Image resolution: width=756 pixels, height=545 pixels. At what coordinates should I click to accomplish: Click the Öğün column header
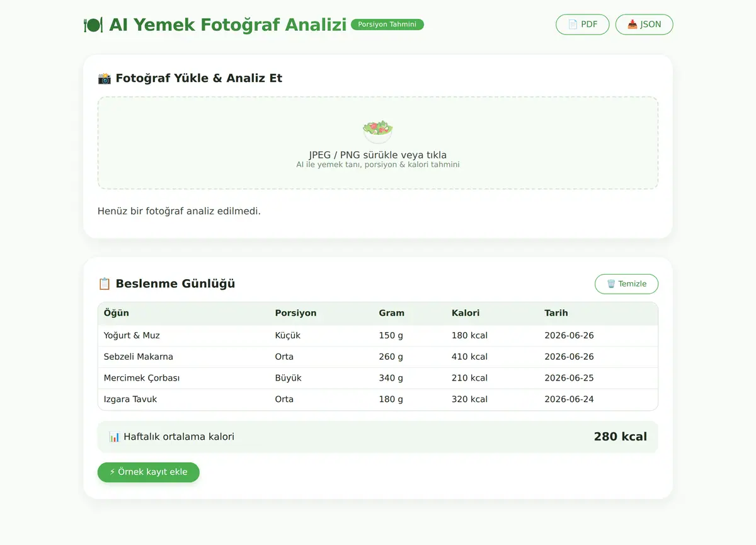pos(117,313)
